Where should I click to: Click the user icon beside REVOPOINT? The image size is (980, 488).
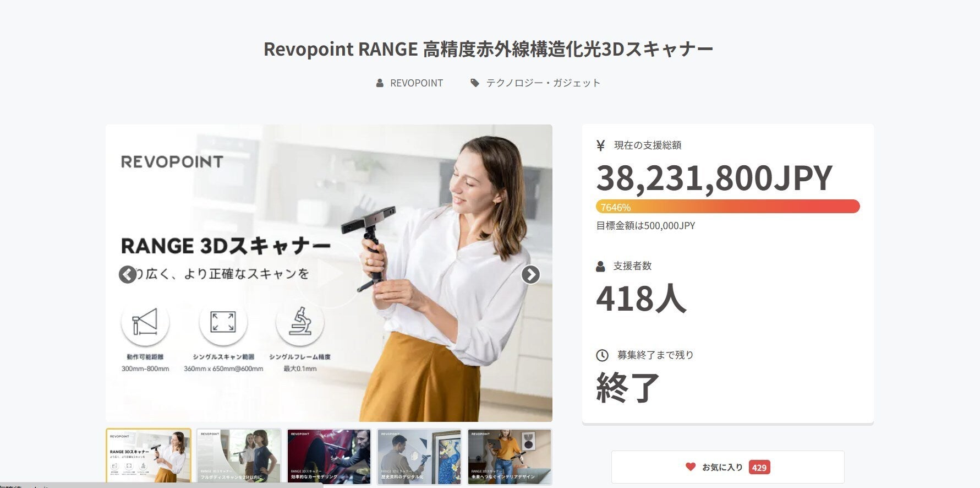(380, 83)
